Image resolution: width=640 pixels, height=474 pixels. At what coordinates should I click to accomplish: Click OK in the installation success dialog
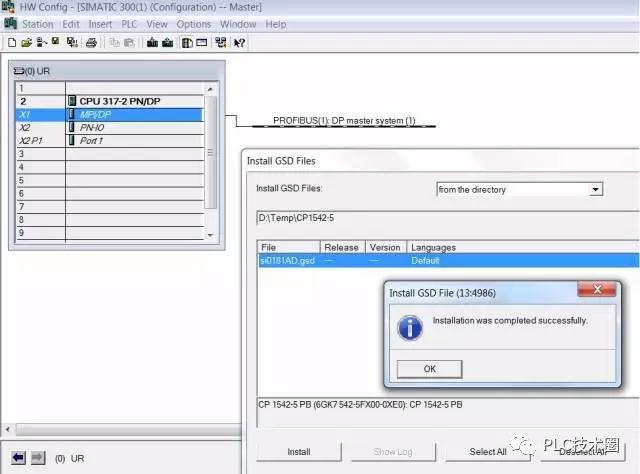point(429,369)
